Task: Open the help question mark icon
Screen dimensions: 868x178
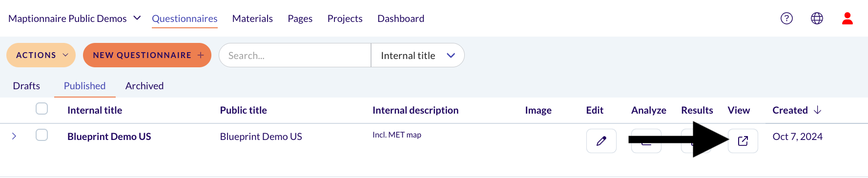Action: 786,19
